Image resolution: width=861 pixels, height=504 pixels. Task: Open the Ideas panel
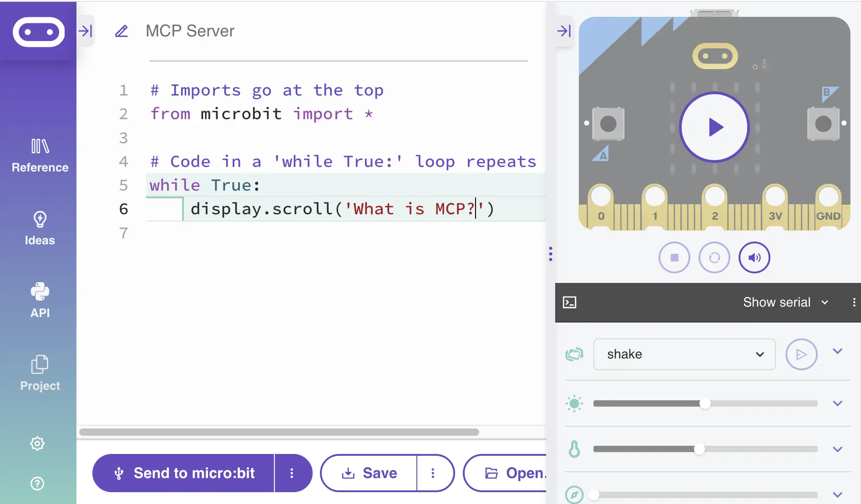(x=39, y=227)
